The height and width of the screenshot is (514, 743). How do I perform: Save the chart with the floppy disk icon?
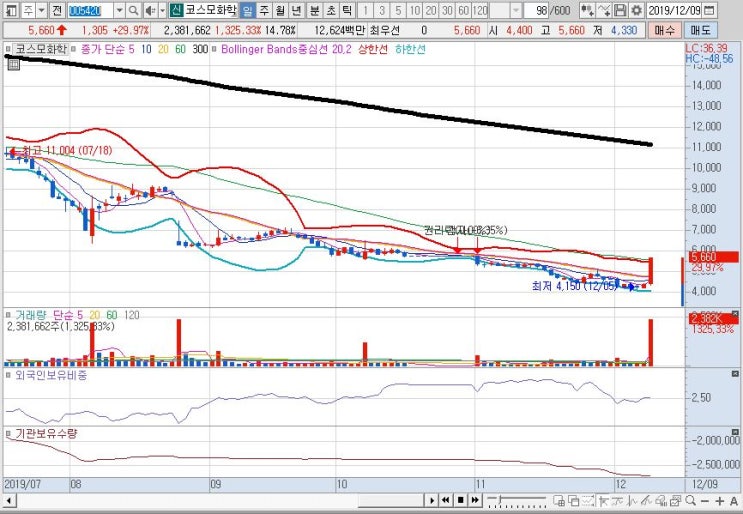point(620,10)
